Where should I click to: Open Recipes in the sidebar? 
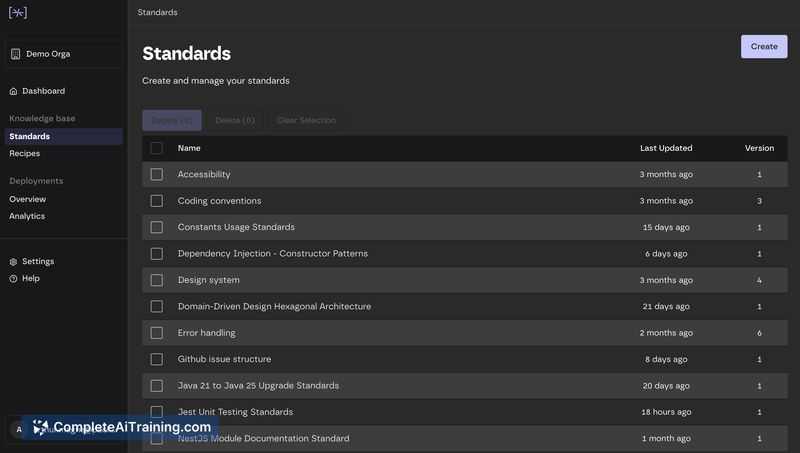click(x=24, y=153)
